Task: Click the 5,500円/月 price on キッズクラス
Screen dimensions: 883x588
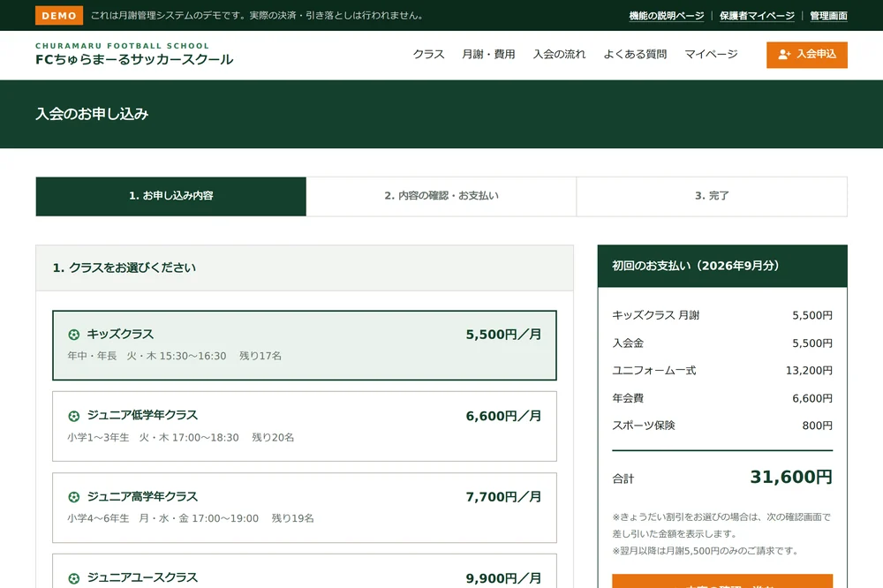Action: pyautogui.click(x=503, y=335)
